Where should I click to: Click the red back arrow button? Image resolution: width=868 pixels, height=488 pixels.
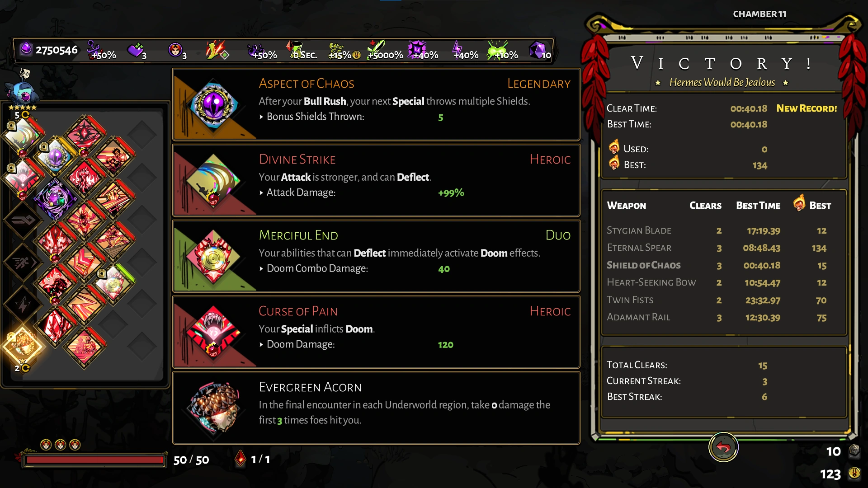click(x=723, y=447)
